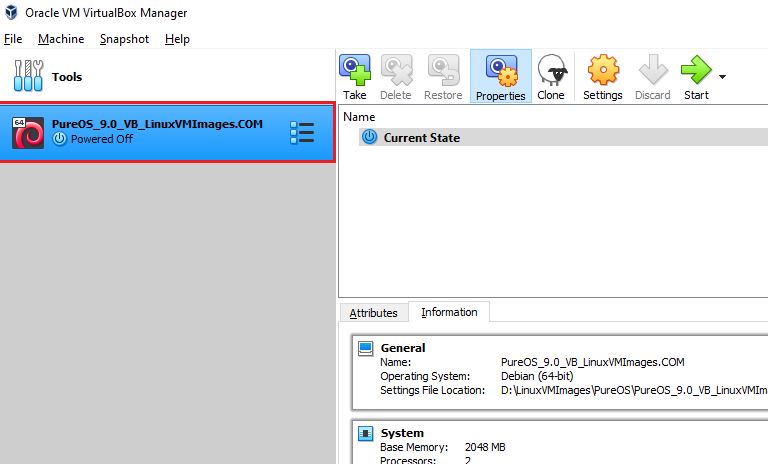
Task: Click the Settings File Location path value
Action: point(634,391)
